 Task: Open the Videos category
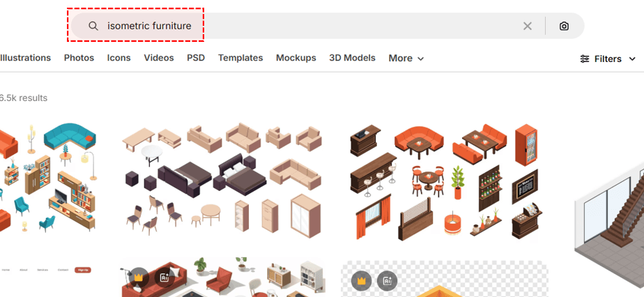159,58
